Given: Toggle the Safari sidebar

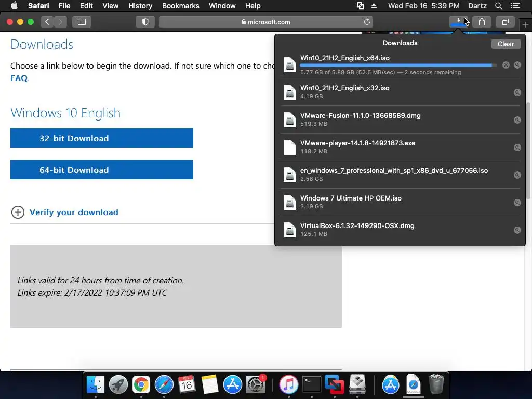Looking at the screenshot, I should (82, 22).
